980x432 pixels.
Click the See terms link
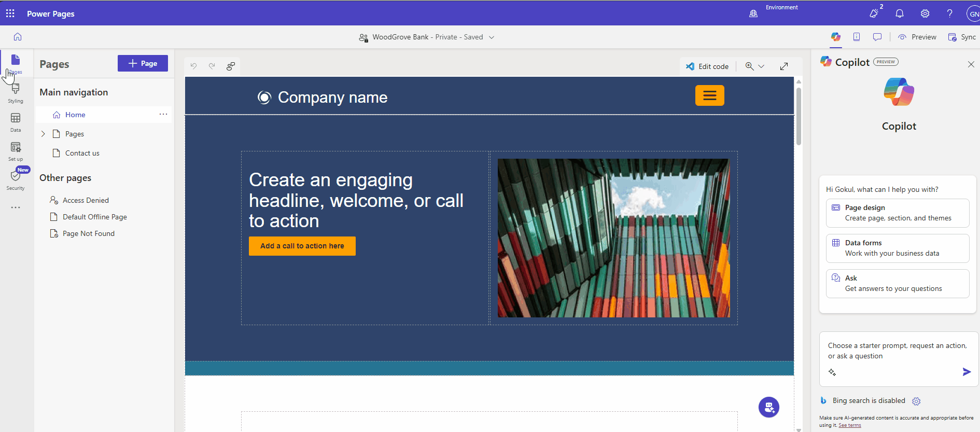tap(849, 425)
